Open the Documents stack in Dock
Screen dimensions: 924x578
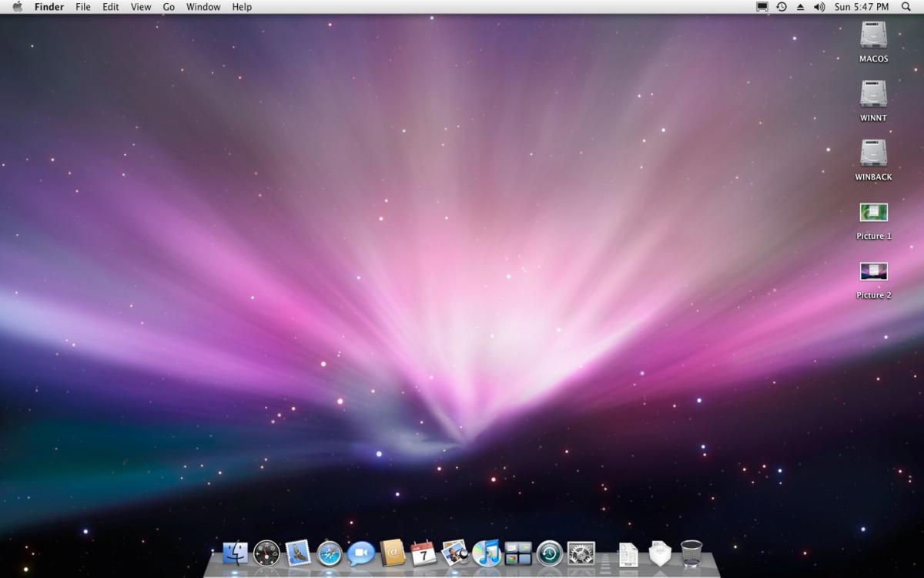tap(629, 554)
